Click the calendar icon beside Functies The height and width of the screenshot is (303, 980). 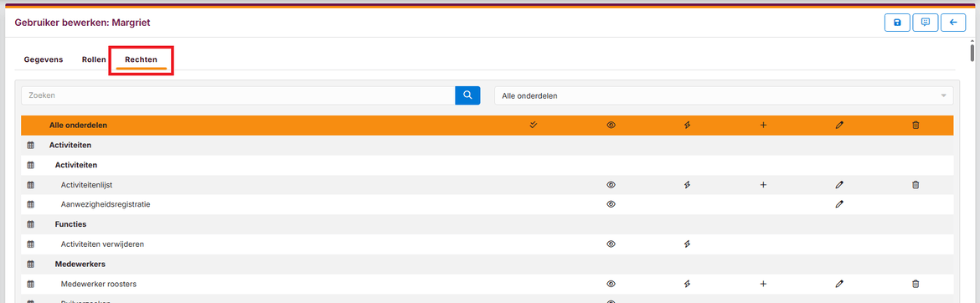pos(30,224)
